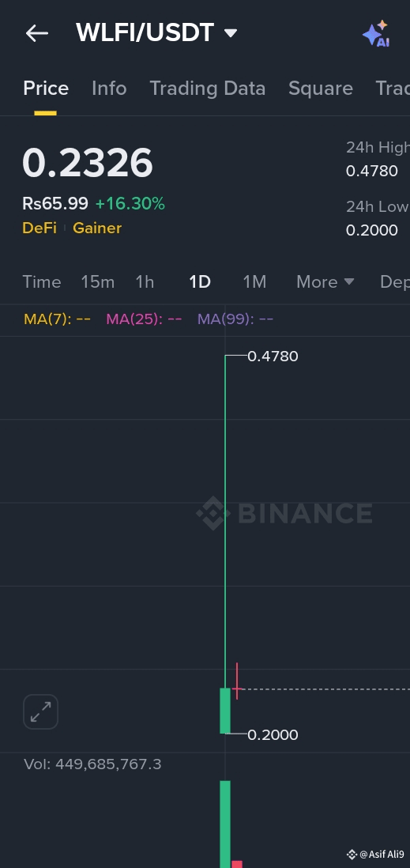The width and height of the screenshot is (410, 868).
Task: Open the AI sparkle assistant icon
Action: (x=376, y=34)
